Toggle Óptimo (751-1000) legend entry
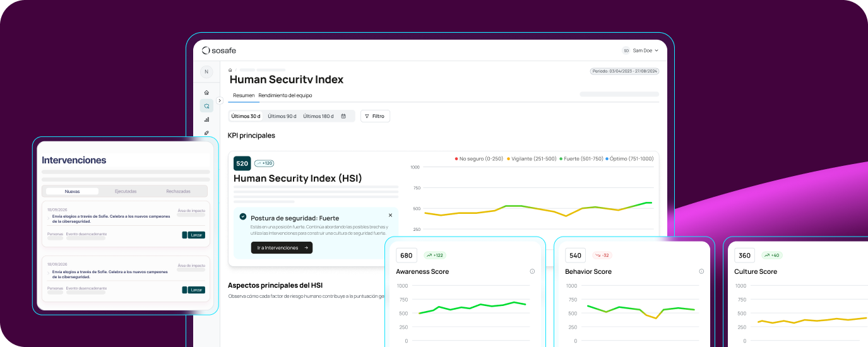 tap(630, 159)
